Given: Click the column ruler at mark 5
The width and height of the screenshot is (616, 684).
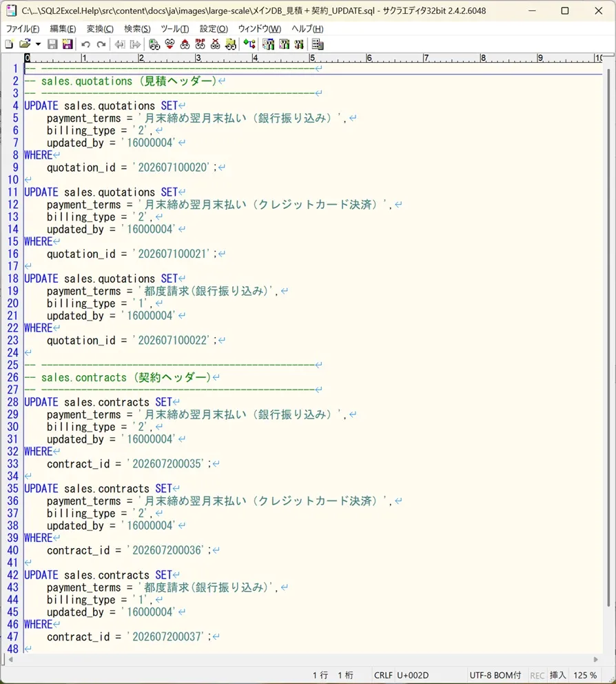Looking at the screenshot, I should (x=312, y=58).
